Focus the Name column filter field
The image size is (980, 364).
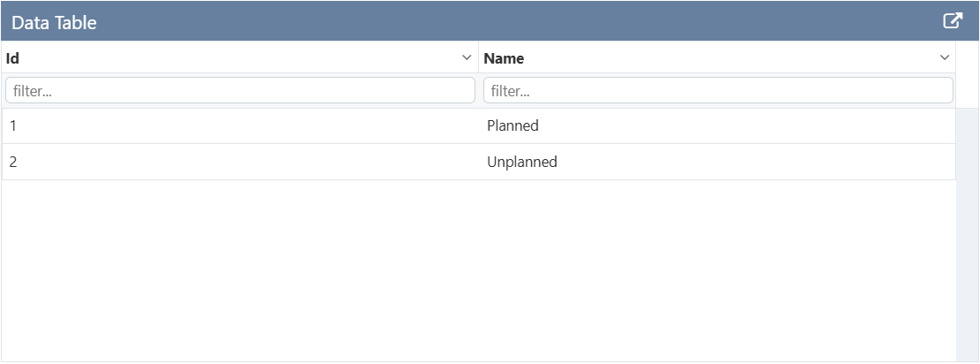coord(718,90)
